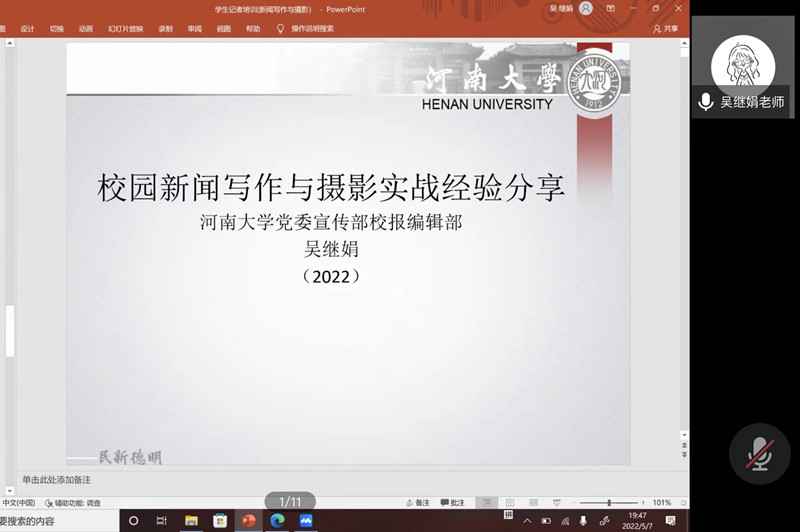Click the zoom slider in status bar
This screenshot has height=532, width=800.
coord(609,502)
